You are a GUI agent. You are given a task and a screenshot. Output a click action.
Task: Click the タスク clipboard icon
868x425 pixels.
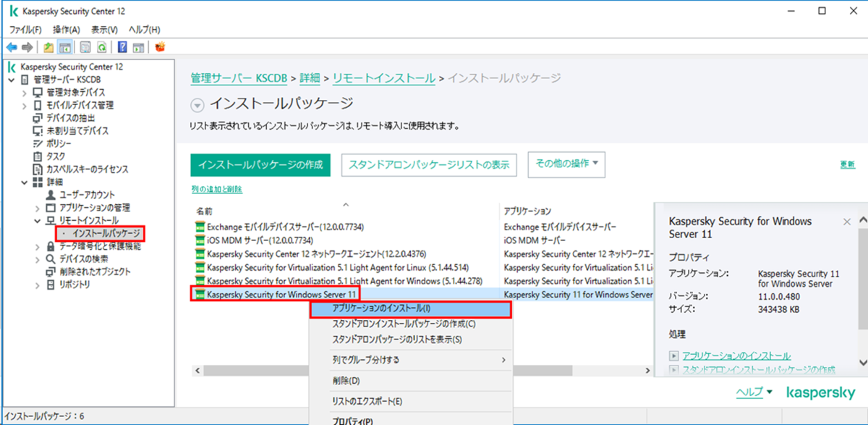tap(38, 156)
